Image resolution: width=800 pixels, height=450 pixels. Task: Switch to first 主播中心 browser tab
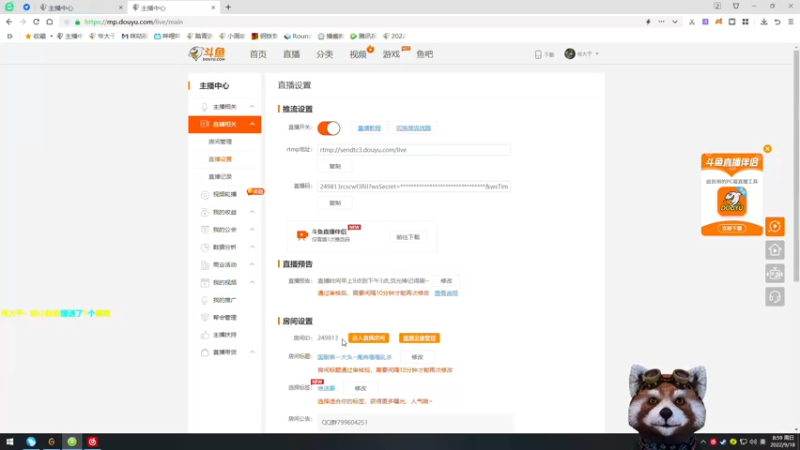(81, 8)
